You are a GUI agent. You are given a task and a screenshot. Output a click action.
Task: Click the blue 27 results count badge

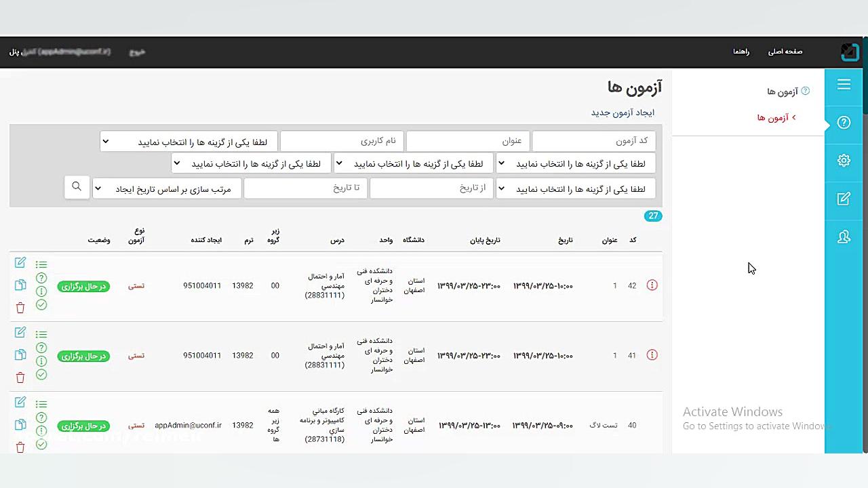(653, 216)
